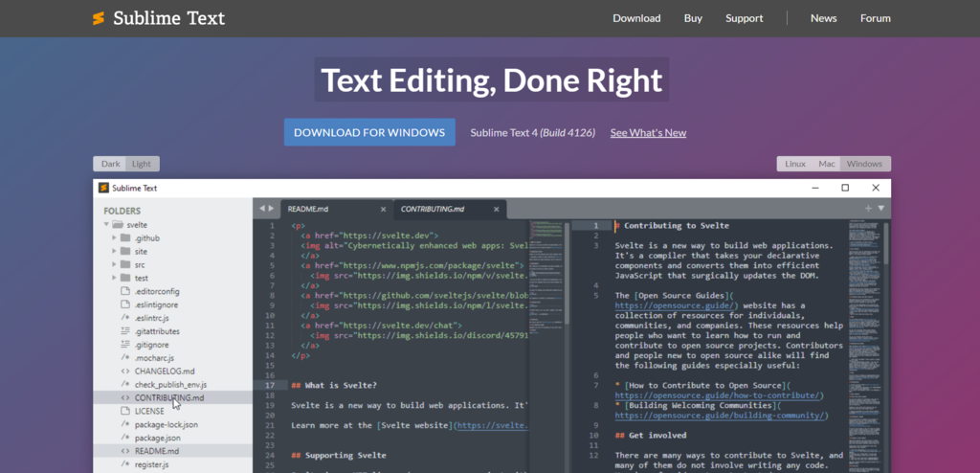This screenshot has width=980, height=473.
Task: Switch screenshot theme to Dark
Action: 110,164
